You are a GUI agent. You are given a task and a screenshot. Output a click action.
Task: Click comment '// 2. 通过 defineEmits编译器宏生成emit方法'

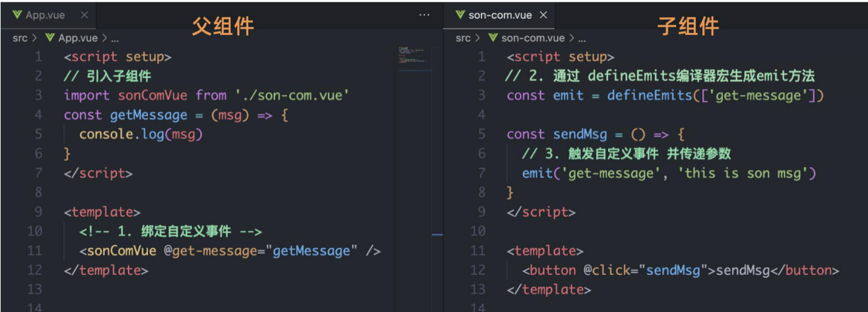(660, 76)
